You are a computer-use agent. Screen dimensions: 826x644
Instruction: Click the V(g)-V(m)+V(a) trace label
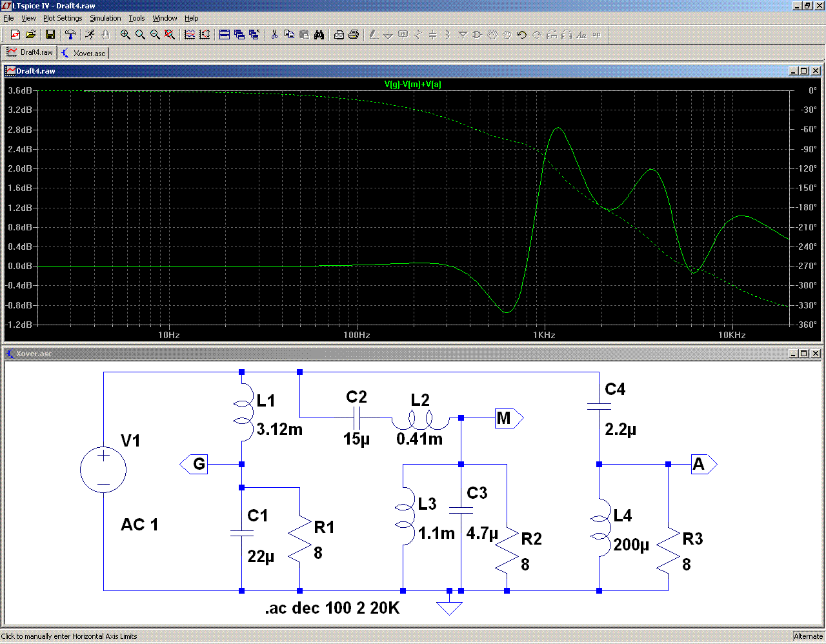tap(413, 84)
